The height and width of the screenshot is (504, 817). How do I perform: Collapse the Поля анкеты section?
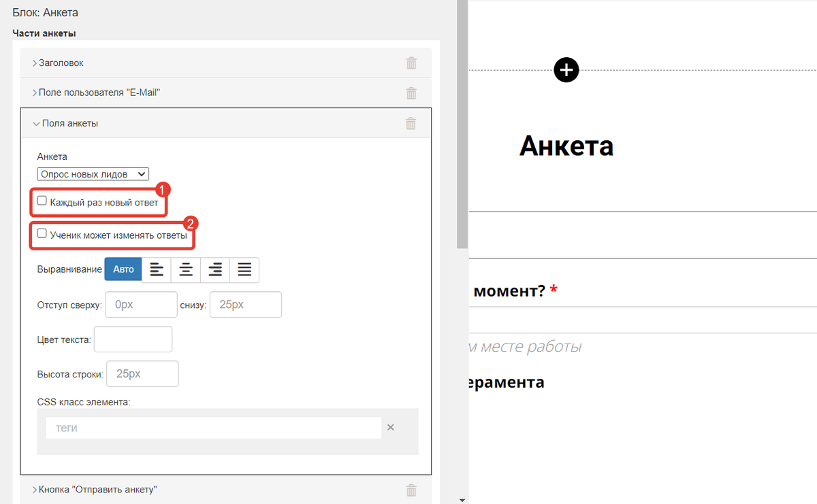tap(225, 123)
